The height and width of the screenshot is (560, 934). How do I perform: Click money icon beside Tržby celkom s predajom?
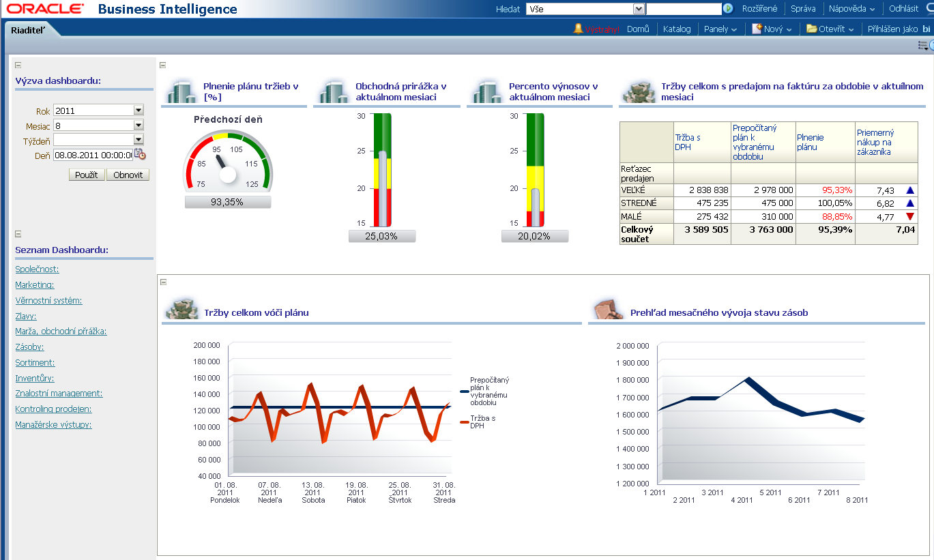pyautogui.click(x=639, y=92)
